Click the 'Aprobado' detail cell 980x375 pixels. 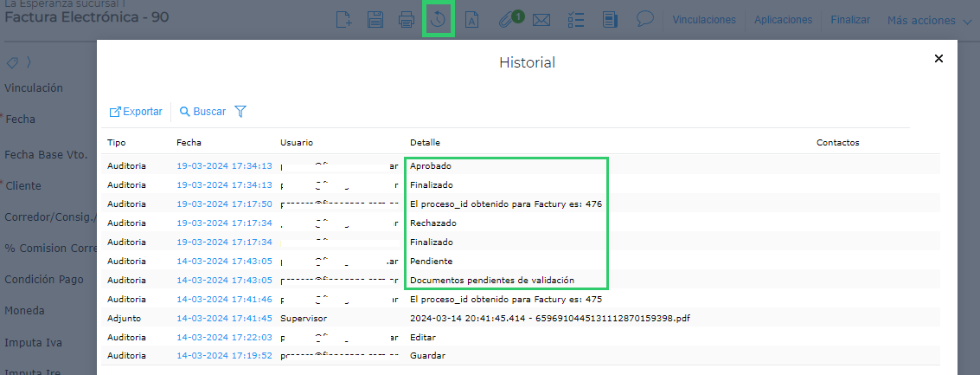(x=431, y=166)
